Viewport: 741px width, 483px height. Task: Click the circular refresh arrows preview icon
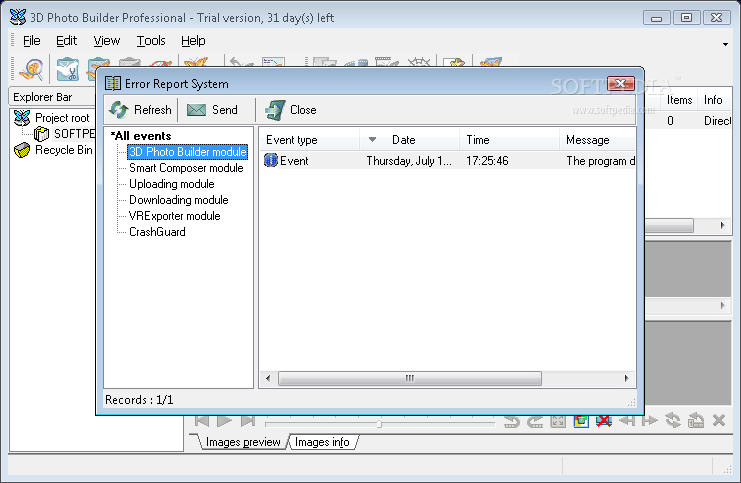(673, 420)
